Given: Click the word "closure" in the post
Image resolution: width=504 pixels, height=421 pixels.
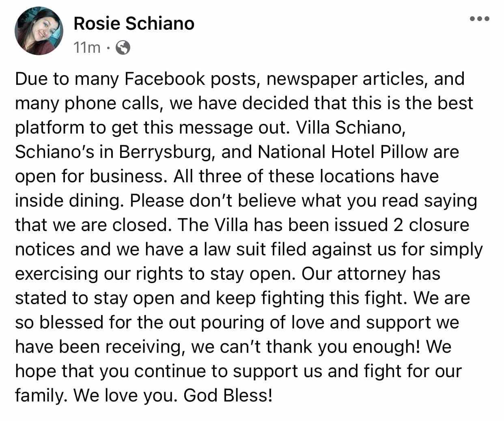Looking at the screenshot, I should (439, 225).
